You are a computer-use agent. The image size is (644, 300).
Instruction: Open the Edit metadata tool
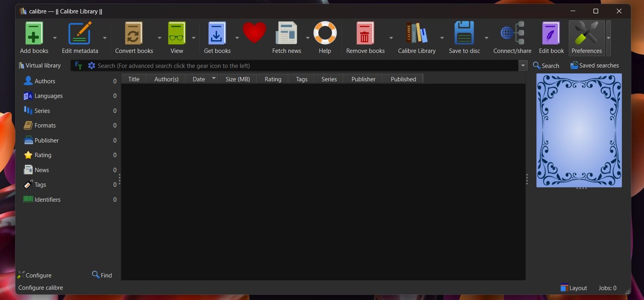(x=80, y=34)
